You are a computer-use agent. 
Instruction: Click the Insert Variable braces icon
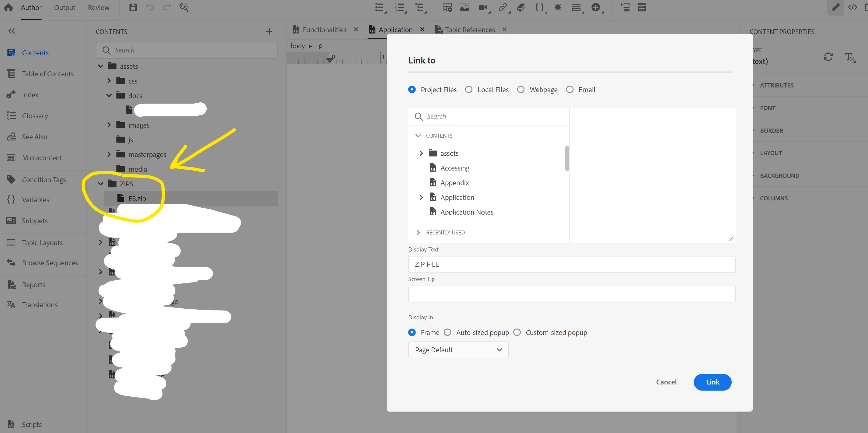(x=539, y=7)
